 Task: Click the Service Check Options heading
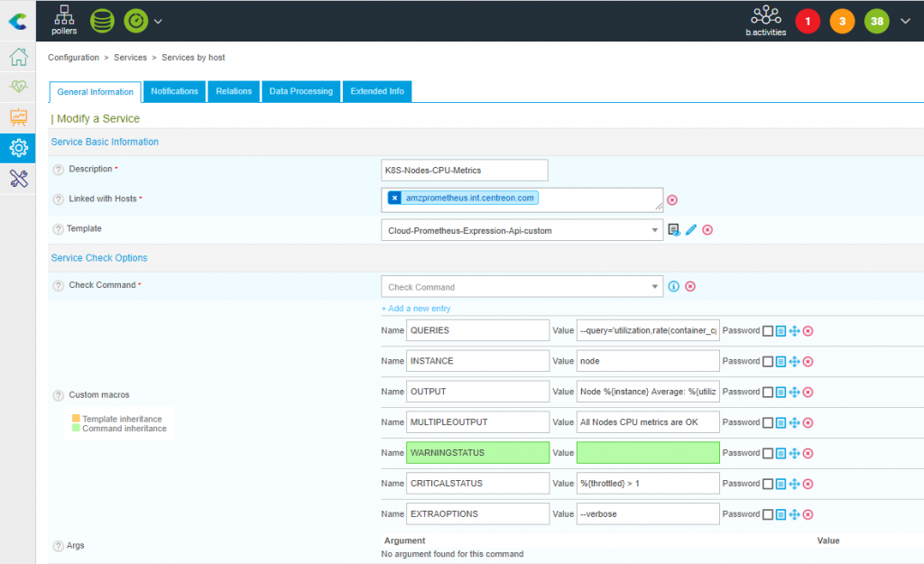99,258
